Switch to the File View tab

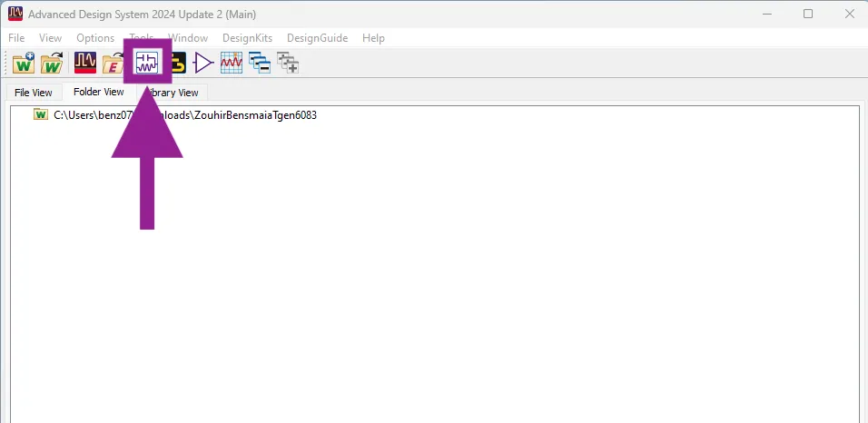click(x=34, y=93)
